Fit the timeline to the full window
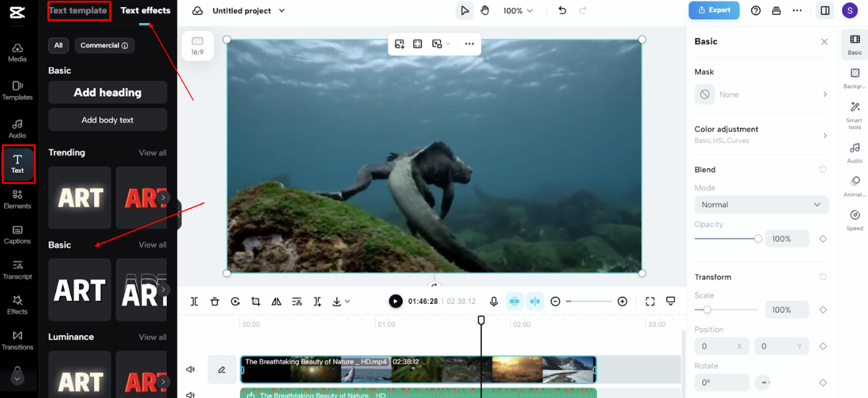868x398 pixels. [650, 301]
